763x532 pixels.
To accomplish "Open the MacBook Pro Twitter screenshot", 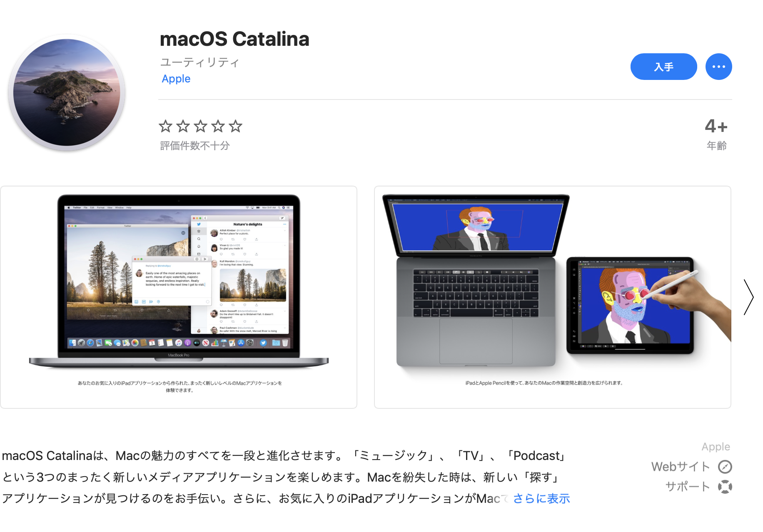I will tap(179, 297).
